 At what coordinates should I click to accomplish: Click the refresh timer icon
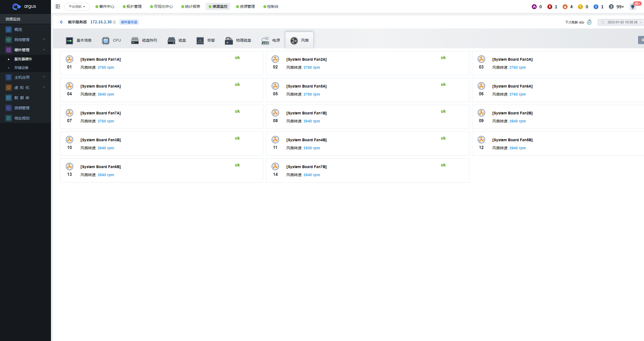point(589,22)
